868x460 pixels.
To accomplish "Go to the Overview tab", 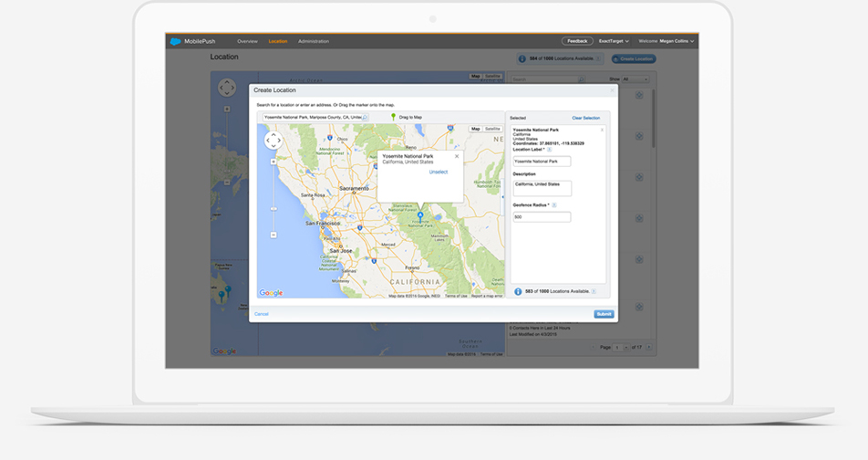I will coord(247,41).
